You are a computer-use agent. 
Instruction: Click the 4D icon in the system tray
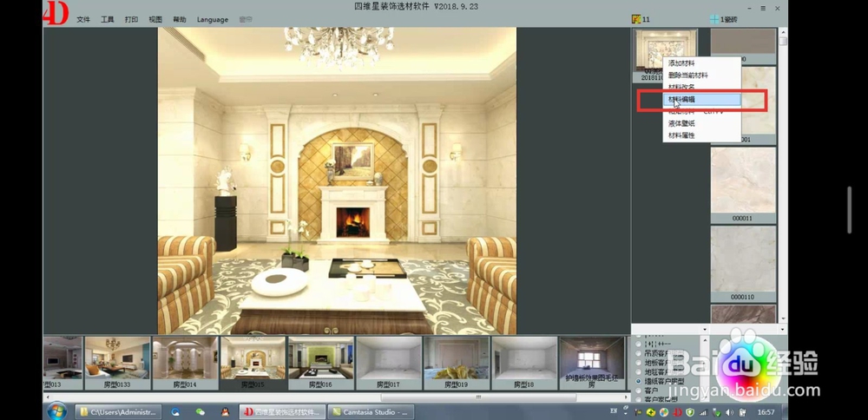[677, 412]
